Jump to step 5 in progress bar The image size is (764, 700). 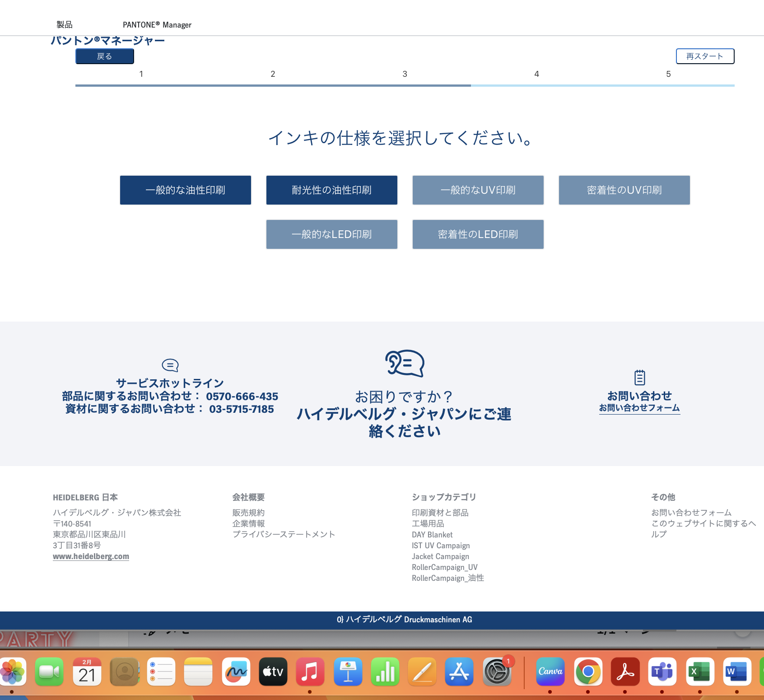click(668, 74)
